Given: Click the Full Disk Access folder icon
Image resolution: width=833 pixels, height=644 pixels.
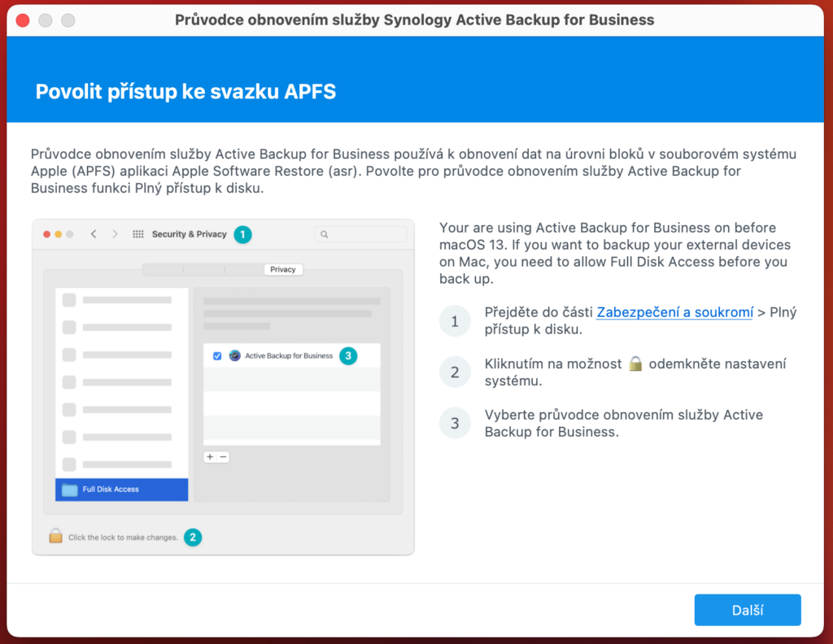Looking at the screenshot, I should pyautogui.click(x=70, y=490).
